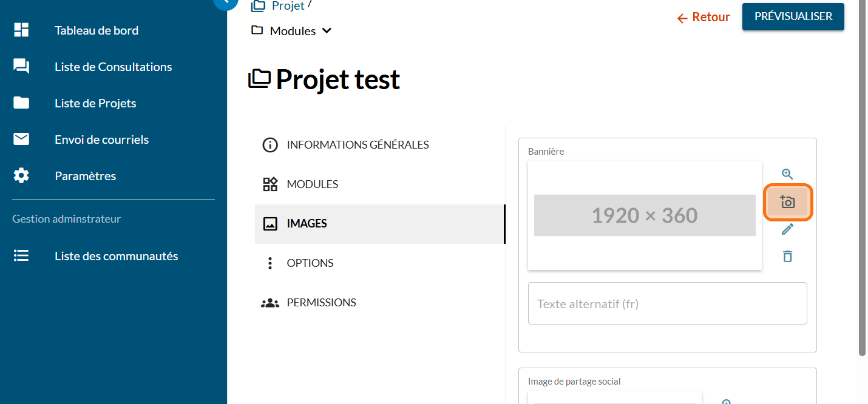Delete the banner with trash icon

tap(787, 256)
